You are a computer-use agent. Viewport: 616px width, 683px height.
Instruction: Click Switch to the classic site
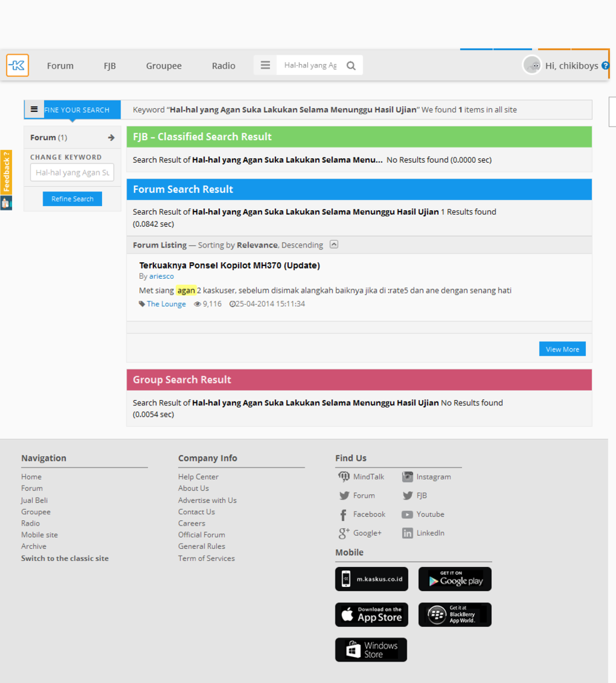click(x=65, y=558)
